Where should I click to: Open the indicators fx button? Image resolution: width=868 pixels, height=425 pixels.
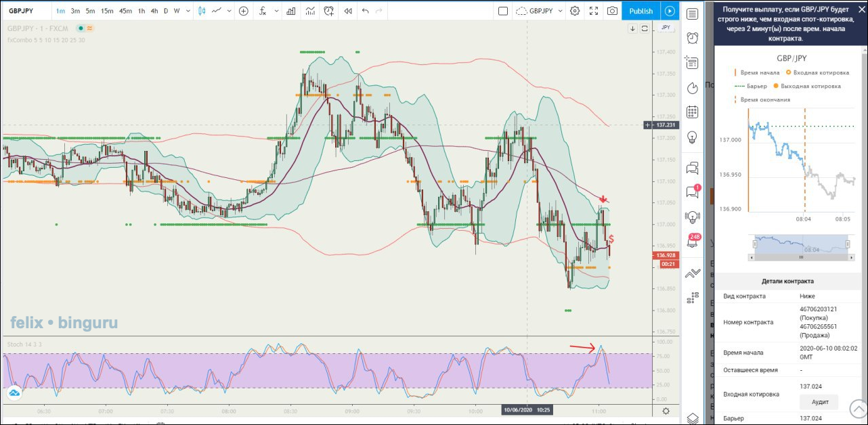pos(263,11)
